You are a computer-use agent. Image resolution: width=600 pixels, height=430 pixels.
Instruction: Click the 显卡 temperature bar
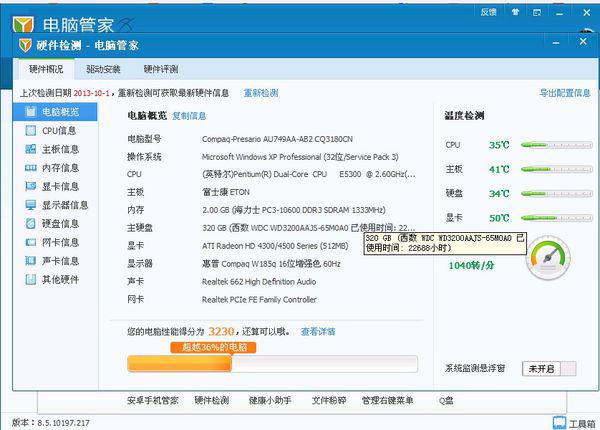557,218
